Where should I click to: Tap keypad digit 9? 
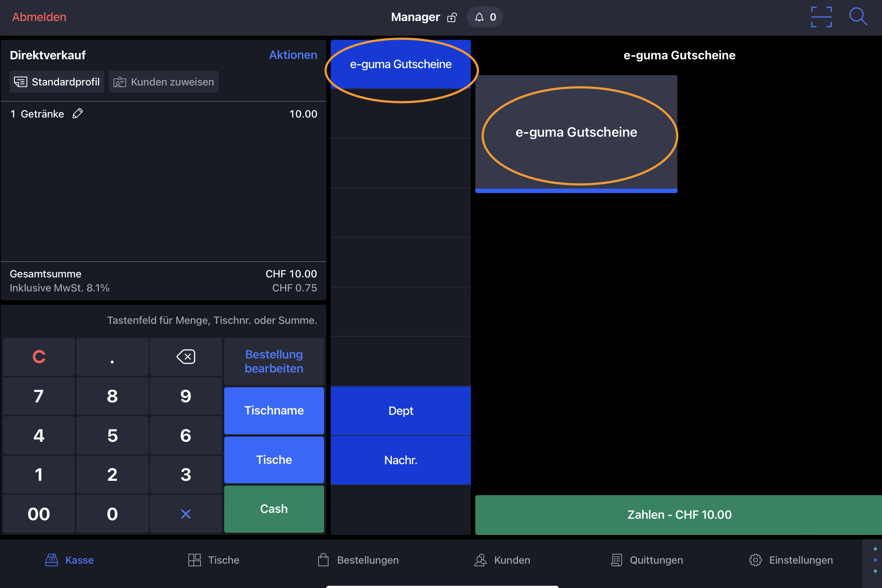(x=186, y=396)
